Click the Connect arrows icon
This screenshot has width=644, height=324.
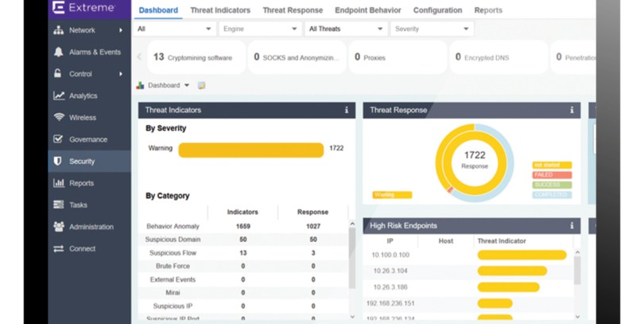click(59, 248)
